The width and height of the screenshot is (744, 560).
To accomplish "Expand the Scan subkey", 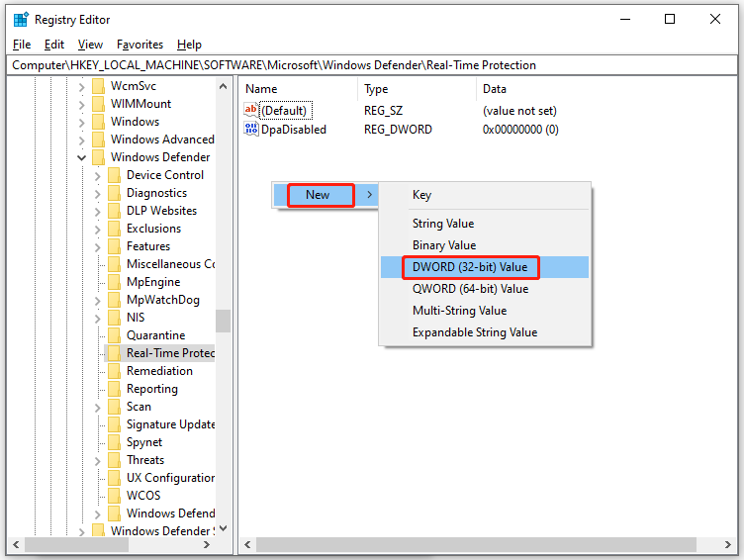I will [97, 408].
